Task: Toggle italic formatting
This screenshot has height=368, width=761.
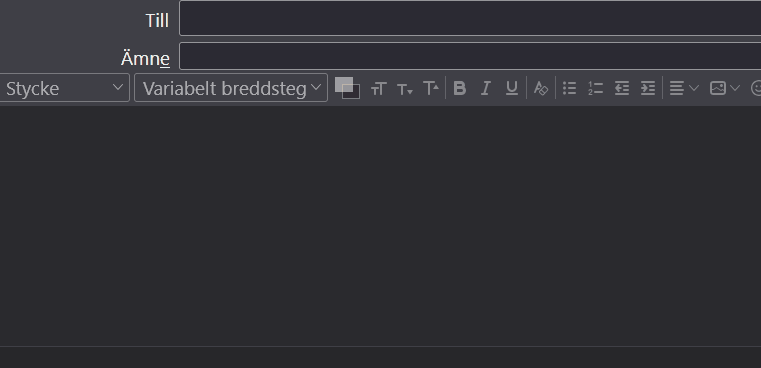Action: [485, 88]
